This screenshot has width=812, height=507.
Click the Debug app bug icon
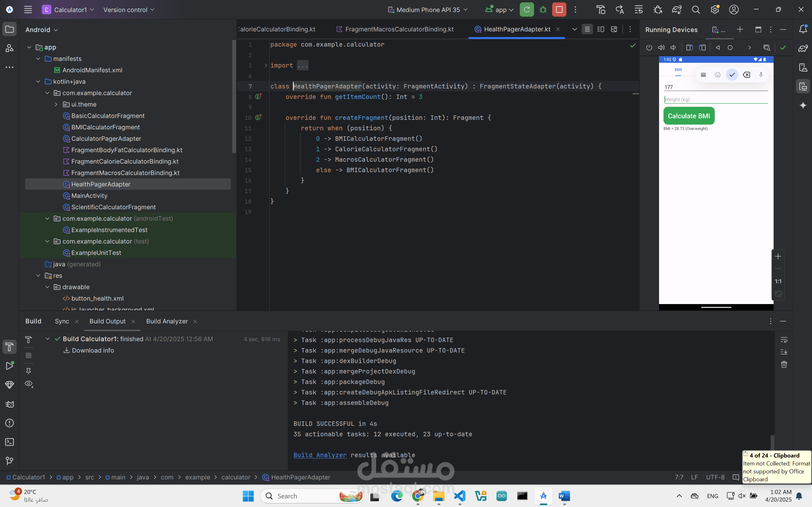point(543,10)
